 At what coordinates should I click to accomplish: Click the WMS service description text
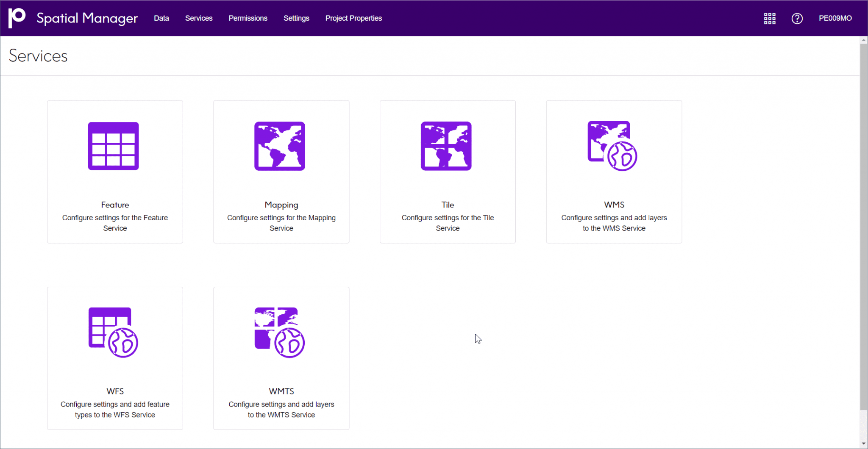(614, 223)
